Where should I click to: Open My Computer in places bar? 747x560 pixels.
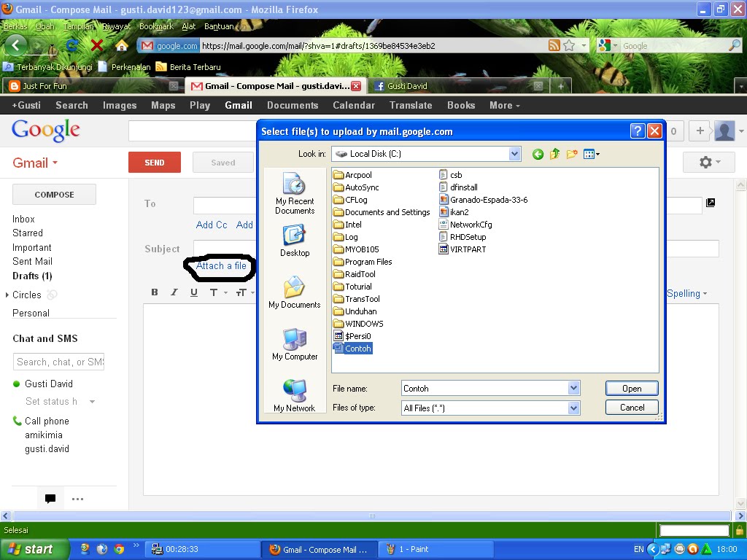click(x=295, y=344)
